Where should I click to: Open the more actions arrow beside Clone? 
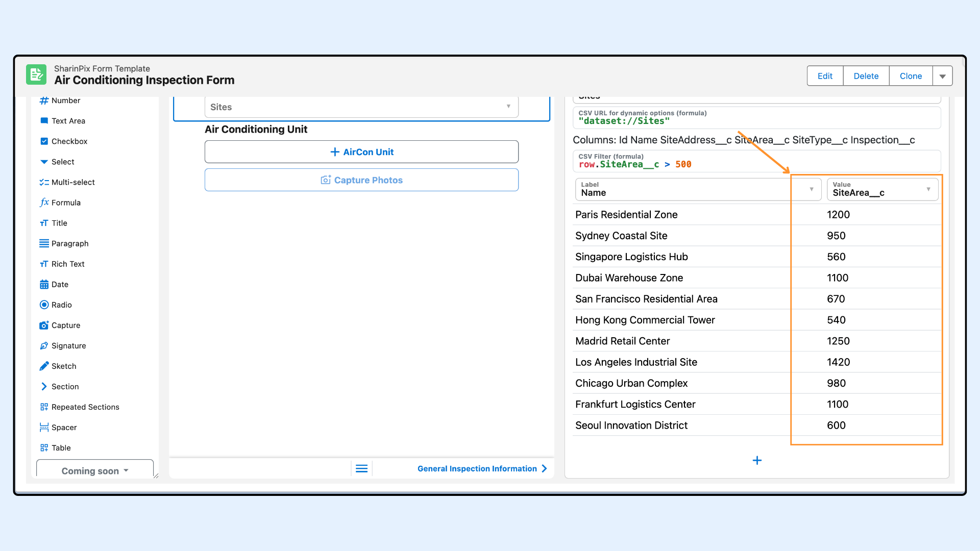[942, 76]
